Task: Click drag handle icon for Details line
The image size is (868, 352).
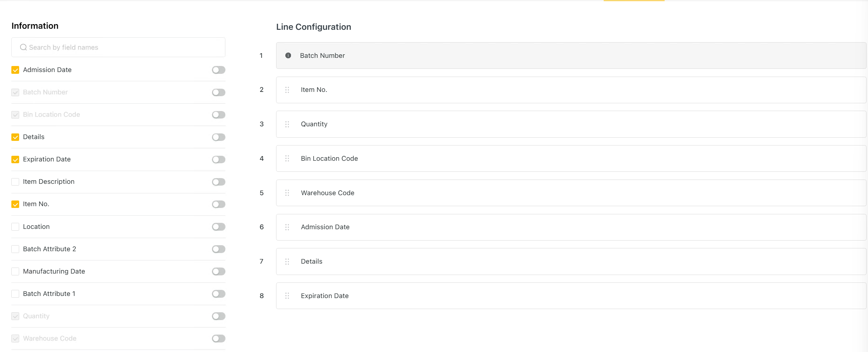Action: click(x=287, y=262)
